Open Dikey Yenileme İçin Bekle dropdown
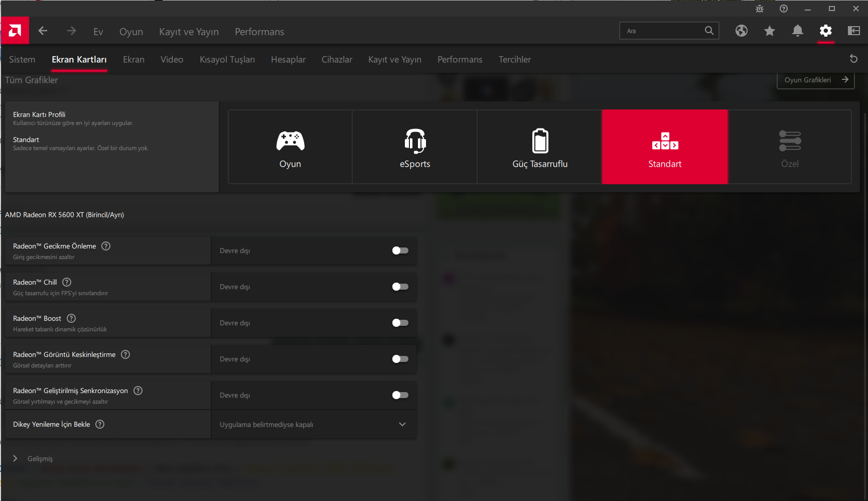The width and height of the screenshot is (868, 501). (314, 425)
